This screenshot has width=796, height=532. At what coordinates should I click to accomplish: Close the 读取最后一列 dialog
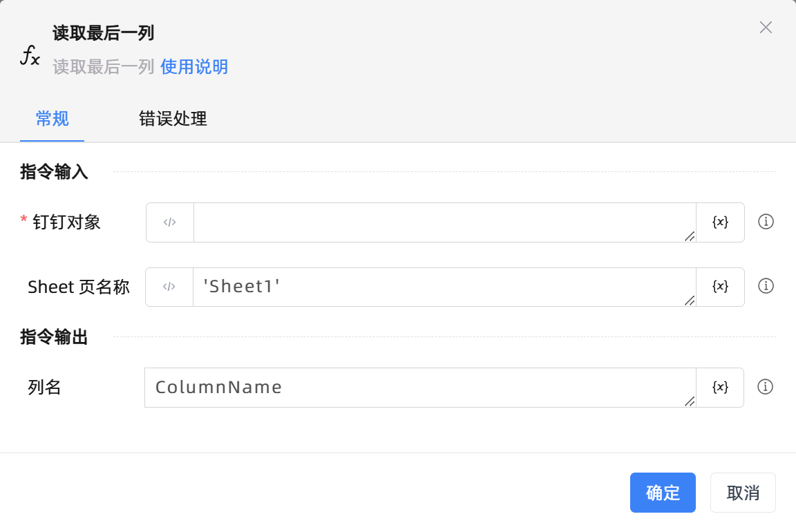click(x=766, y=28)
